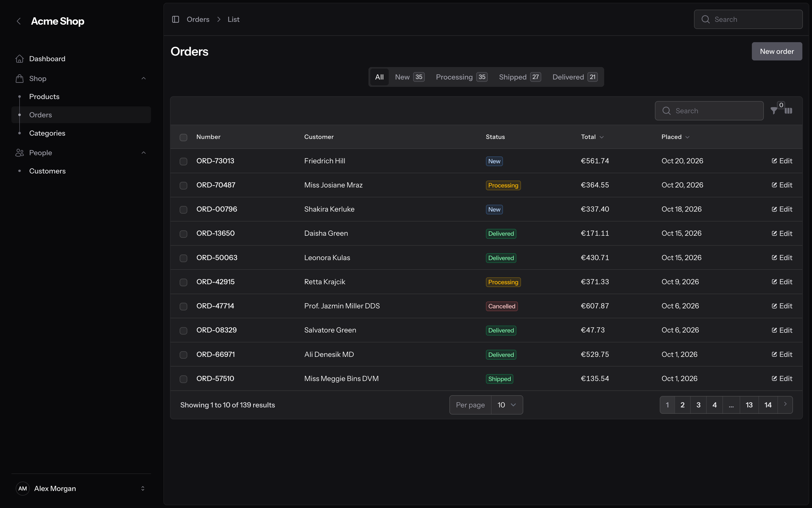The width and height of the screenshot is (812, 508).
Task: Click the Shop bag icon
Action: coord(20,79)
